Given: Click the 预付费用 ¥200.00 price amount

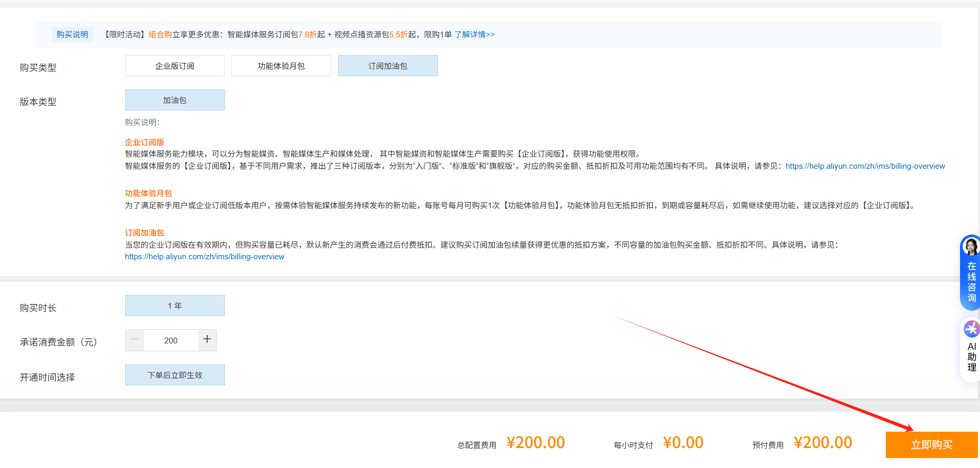Looking at the screenshot, I should pyautogui.click(x=822, y=443).
